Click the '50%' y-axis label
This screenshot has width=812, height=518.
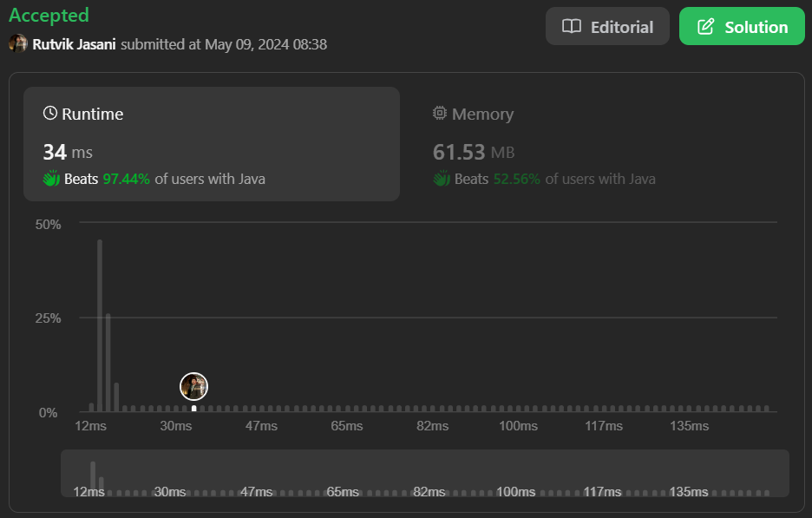coord(49,225)
